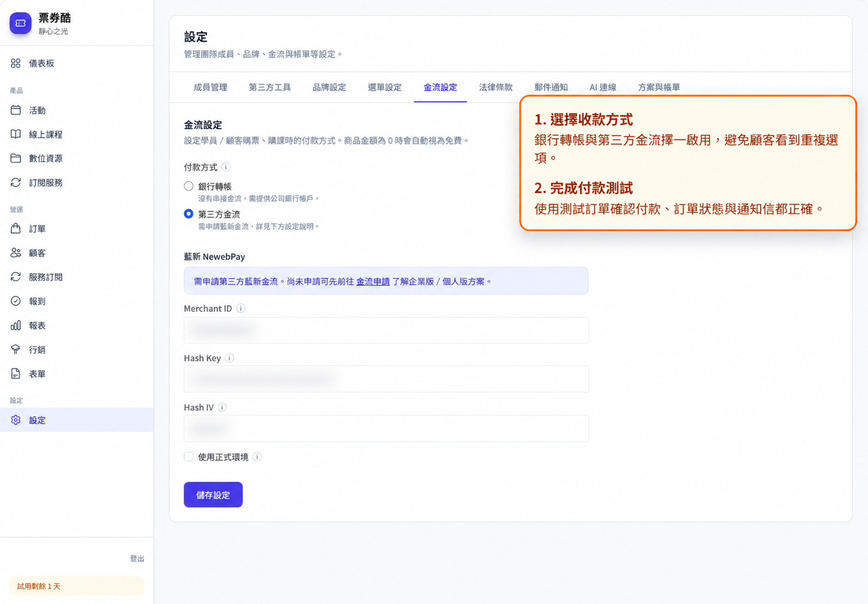Click the 靜心之光 organization name

[53, 32]
